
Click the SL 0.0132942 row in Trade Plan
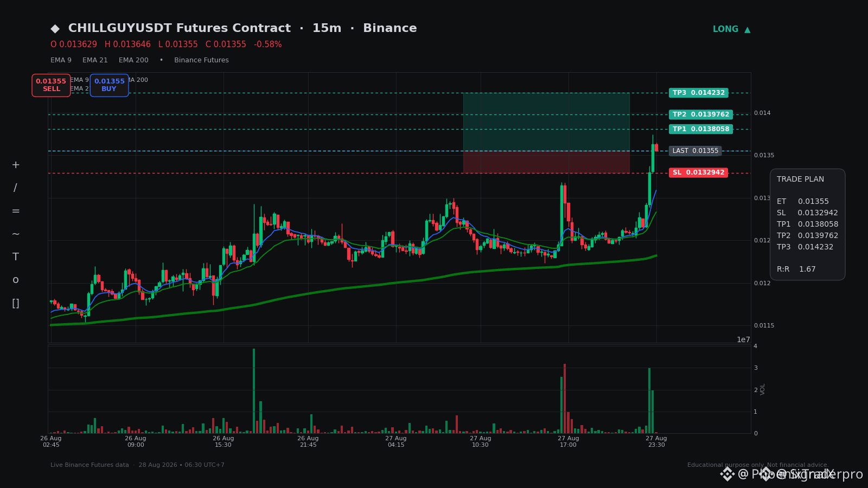point(807,213)
